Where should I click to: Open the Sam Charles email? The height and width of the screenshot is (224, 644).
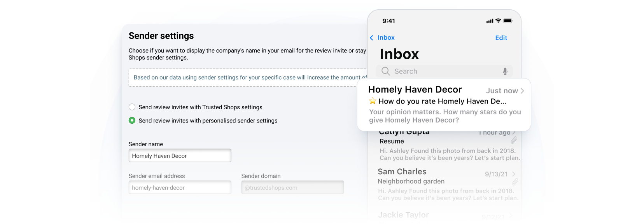448,184
